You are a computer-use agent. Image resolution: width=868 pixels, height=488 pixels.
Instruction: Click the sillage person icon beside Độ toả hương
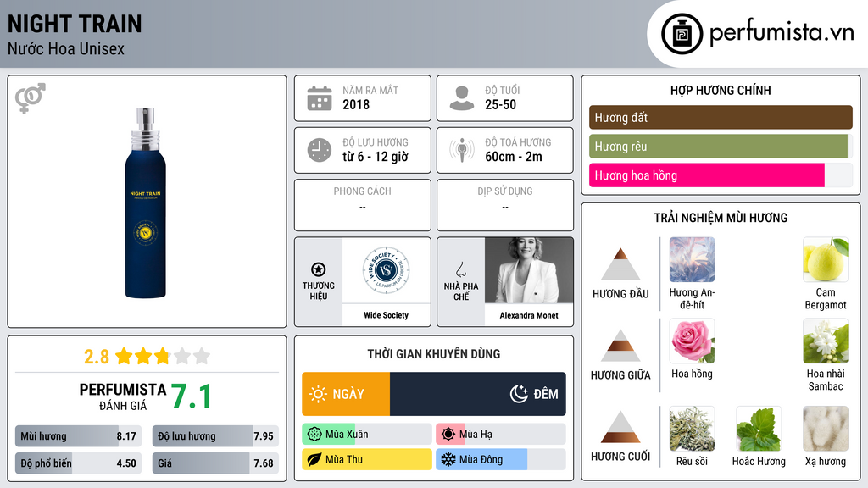point(462,150)
